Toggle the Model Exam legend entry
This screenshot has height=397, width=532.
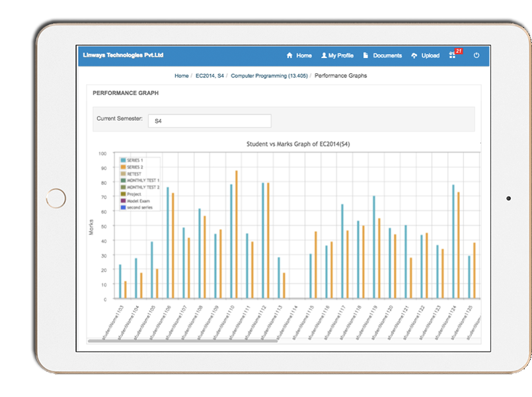pyautogui.click(x=135, y=201)
